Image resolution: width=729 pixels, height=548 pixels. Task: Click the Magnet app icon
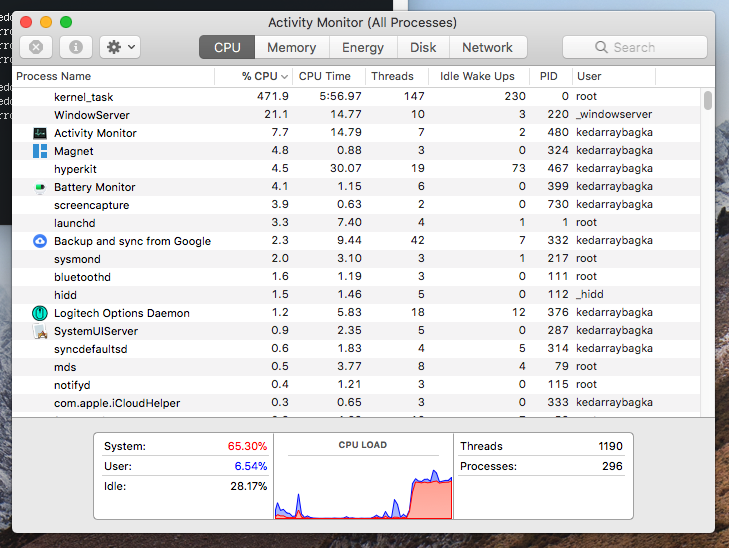click(40, 151)
